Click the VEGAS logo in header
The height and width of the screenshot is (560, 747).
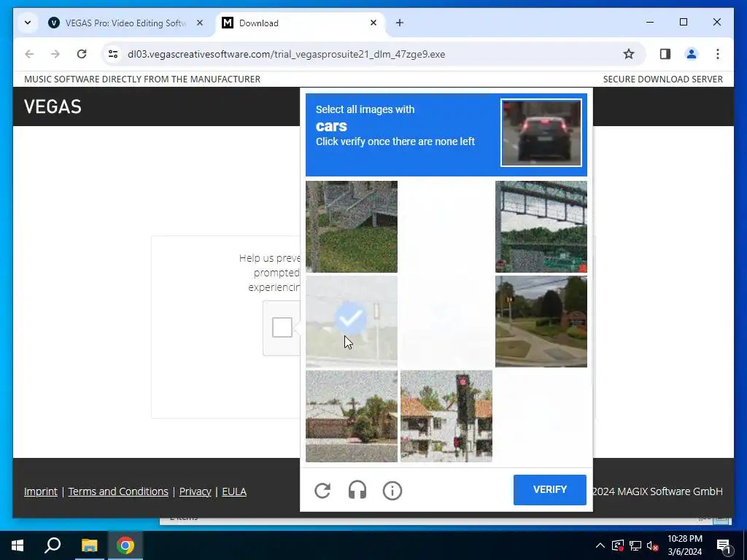click(x=53, y=106)
